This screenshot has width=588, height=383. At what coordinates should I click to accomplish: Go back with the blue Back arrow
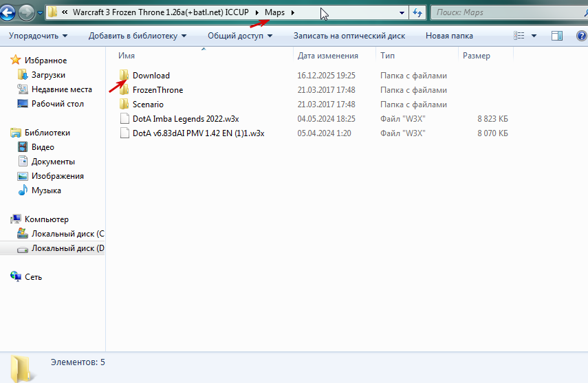pyautogui.click(x=7, y=12)
